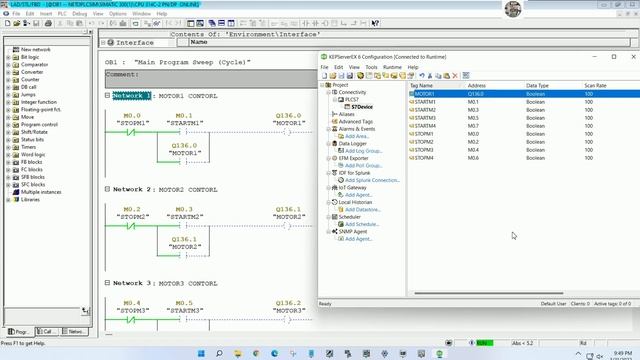Image resolution: width=640 pixels, height=360 pixels.
Task: Click the Add Area link
Action: pos(357,136)
